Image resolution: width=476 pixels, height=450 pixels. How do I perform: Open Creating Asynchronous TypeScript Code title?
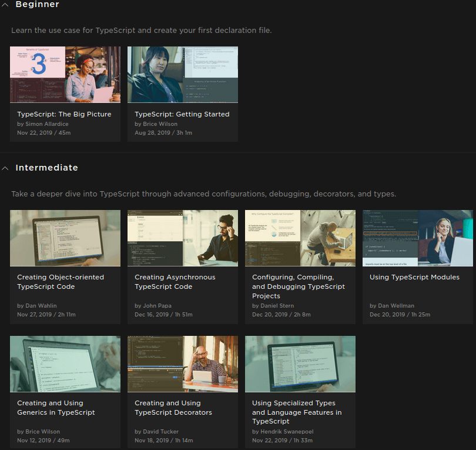(x=175, y=282)
